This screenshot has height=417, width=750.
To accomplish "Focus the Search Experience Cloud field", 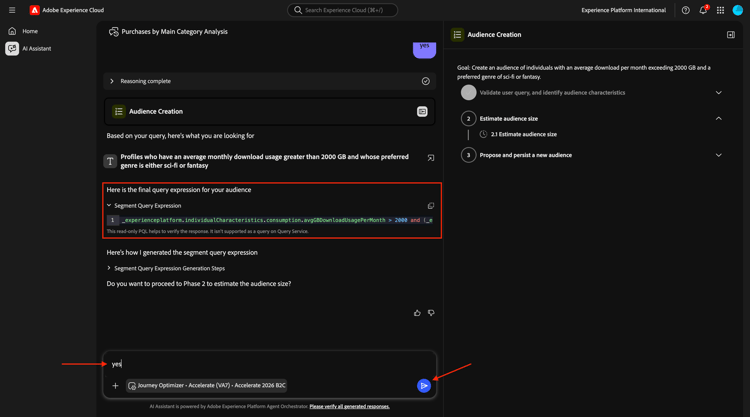I will 342,10.
